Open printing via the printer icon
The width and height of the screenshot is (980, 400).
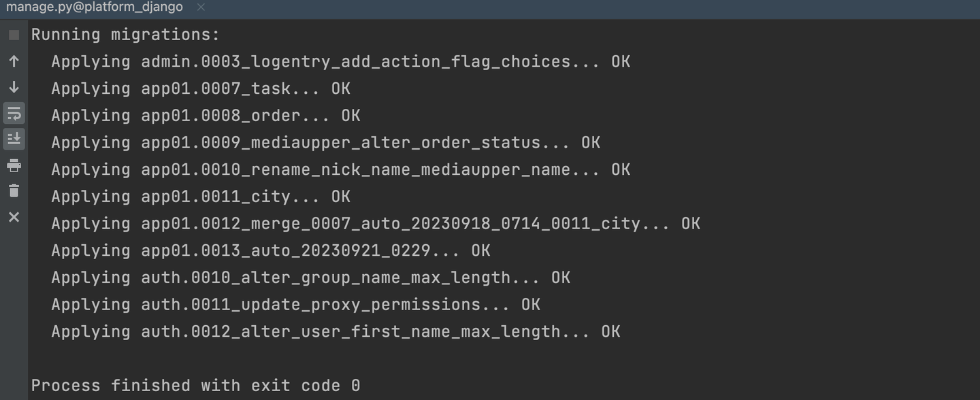pos(14,165)
